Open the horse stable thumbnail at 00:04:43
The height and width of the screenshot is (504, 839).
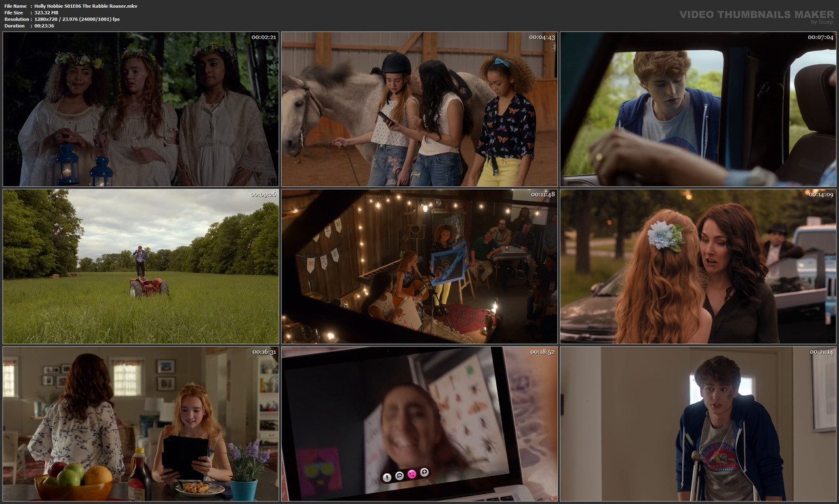(419, 108)
